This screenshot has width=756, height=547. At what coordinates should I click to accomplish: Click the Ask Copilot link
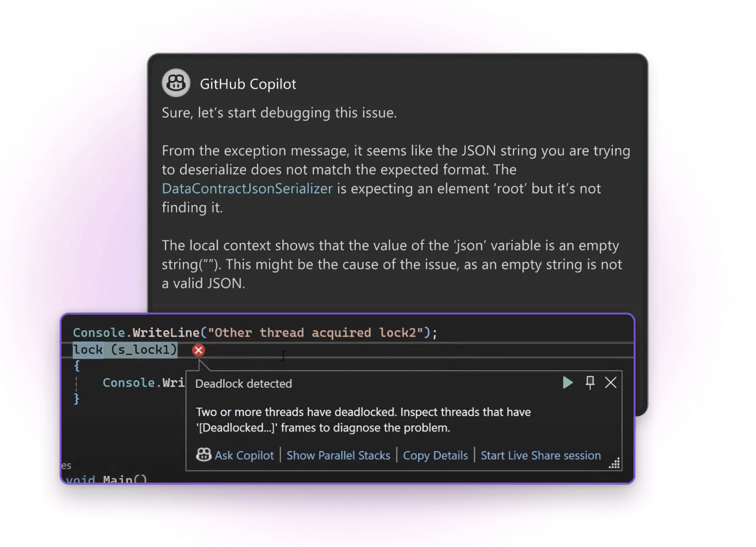tap(244, 456)
